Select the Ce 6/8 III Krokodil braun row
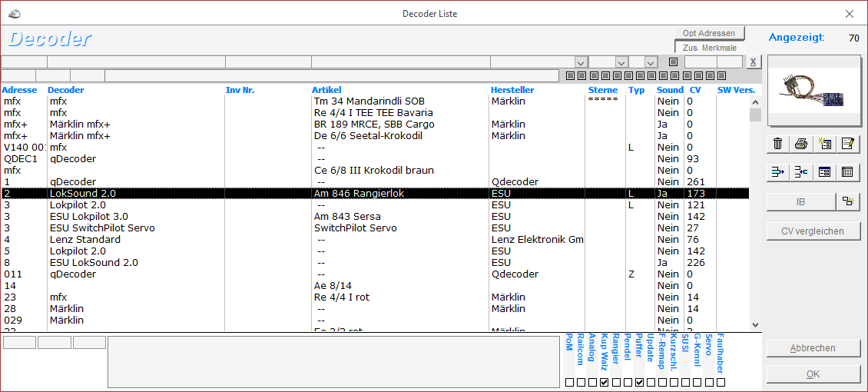The image size is (868, 392). point(376,171)
